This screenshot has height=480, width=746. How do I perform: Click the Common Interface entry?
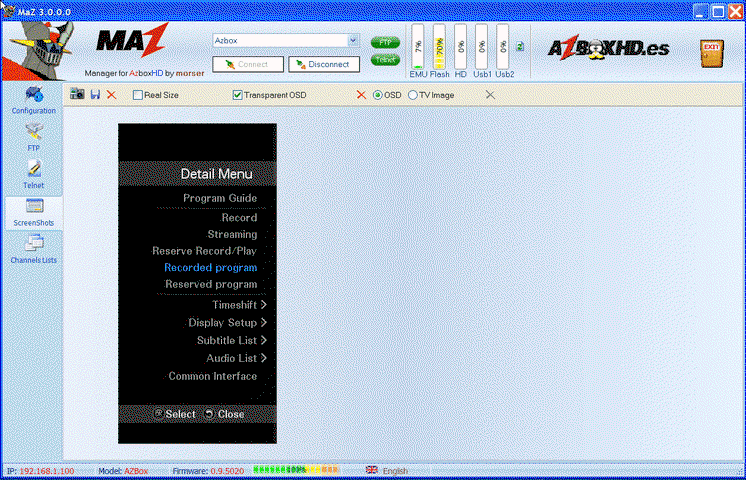coord(213,376)
